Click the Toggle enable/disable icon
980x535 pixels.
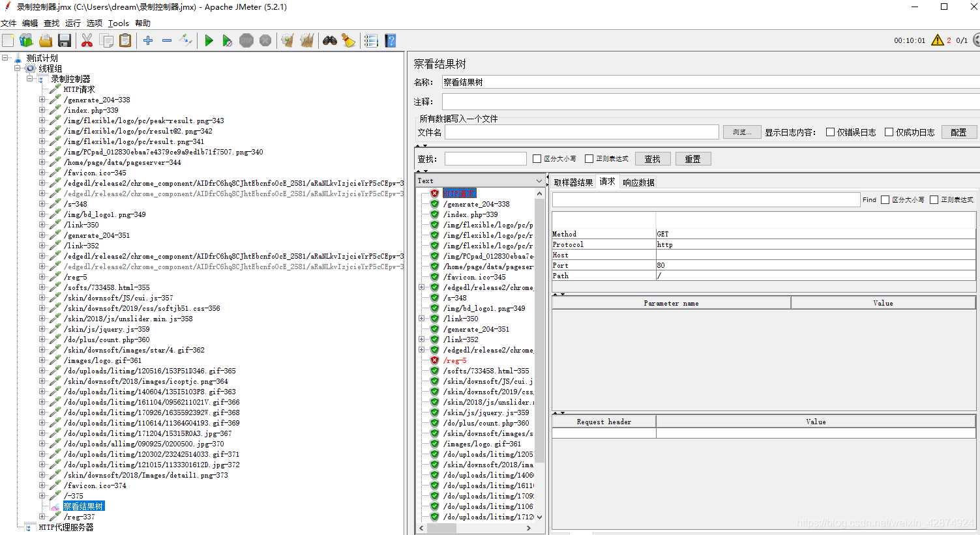(x=186, y=40)
